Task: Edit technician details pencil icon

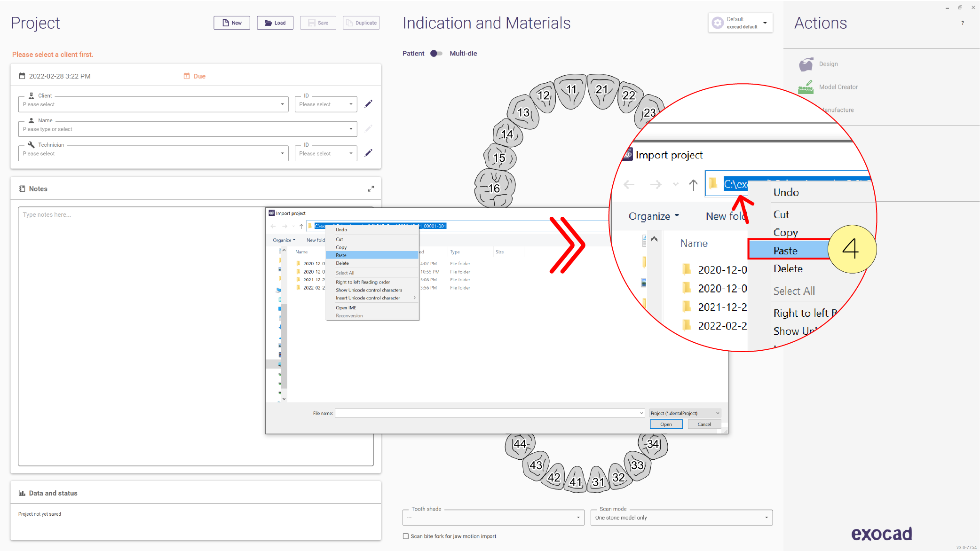Action: click(x=369, y=153)
